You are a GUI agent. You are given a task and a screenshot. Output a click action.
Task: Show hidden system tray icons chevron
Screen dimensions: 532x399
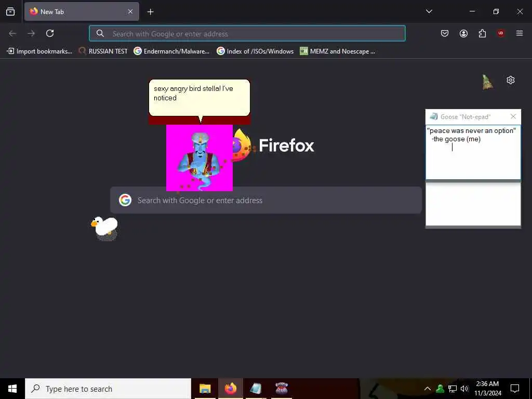pyautogui.click(x=428, y=389)
